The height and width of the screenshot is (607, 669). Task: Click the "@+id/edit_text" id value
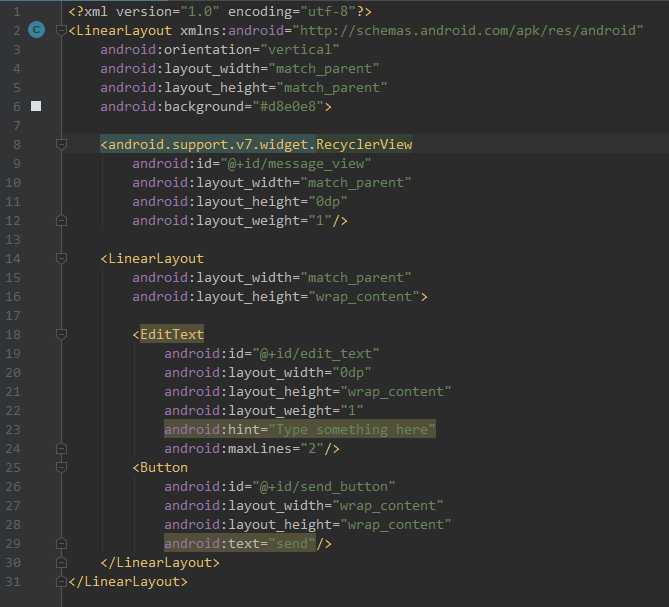[316, 354]
